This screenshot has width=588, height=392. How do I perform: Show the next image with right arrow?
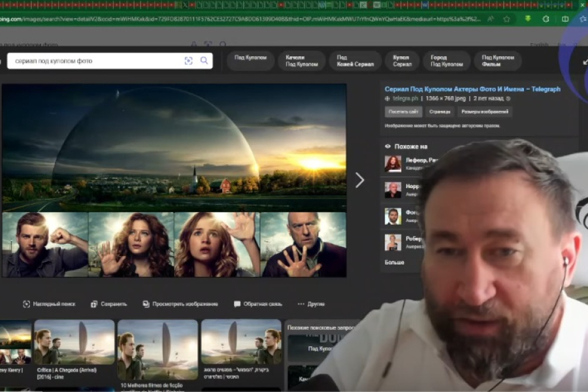tap(359, 180)
